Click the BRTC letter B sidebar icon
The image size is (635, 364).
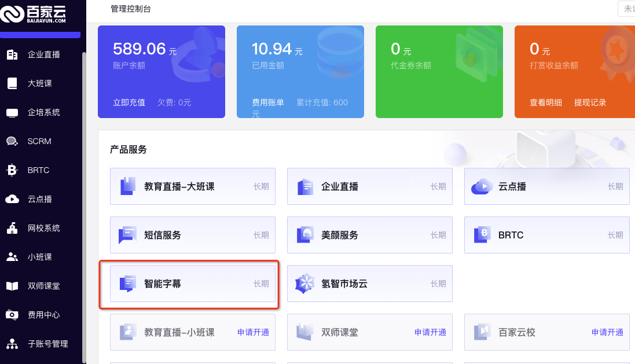coord(12,170)
